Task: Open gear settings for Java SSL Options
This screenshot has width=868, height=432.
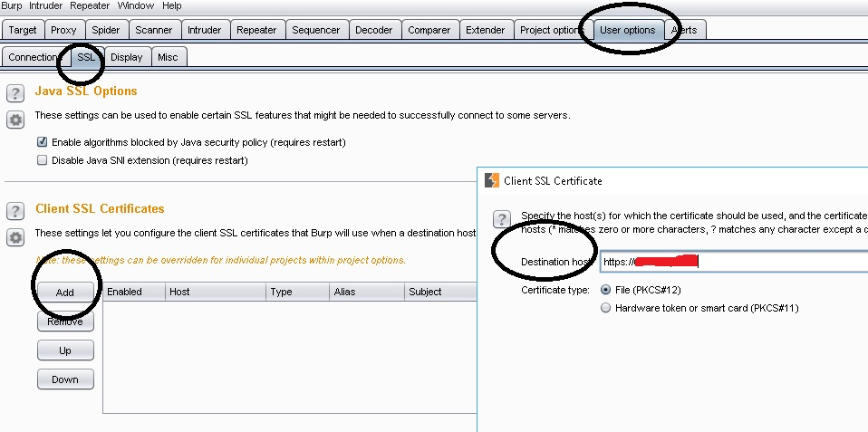Action: 15,120
